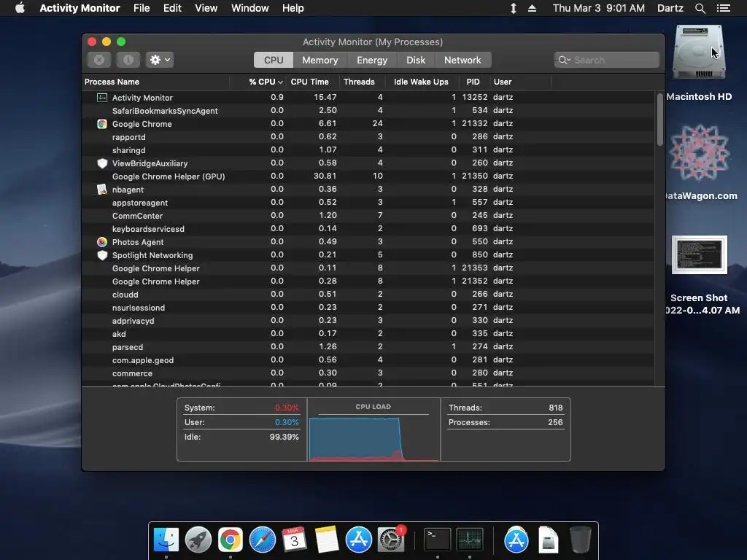Switch to the Network tab
Image resolution: width=747 pixels, height=560 pixels.
pyautogui.click(x=462, y=60)
